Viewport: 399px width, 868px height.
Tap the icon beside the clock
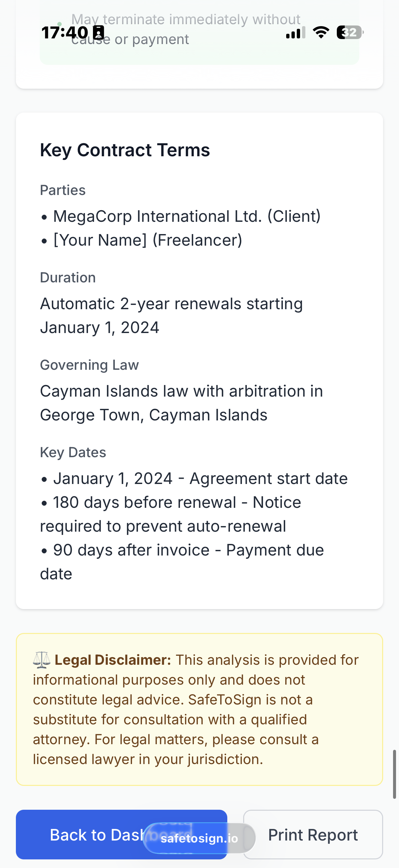(x=99, y=32)
